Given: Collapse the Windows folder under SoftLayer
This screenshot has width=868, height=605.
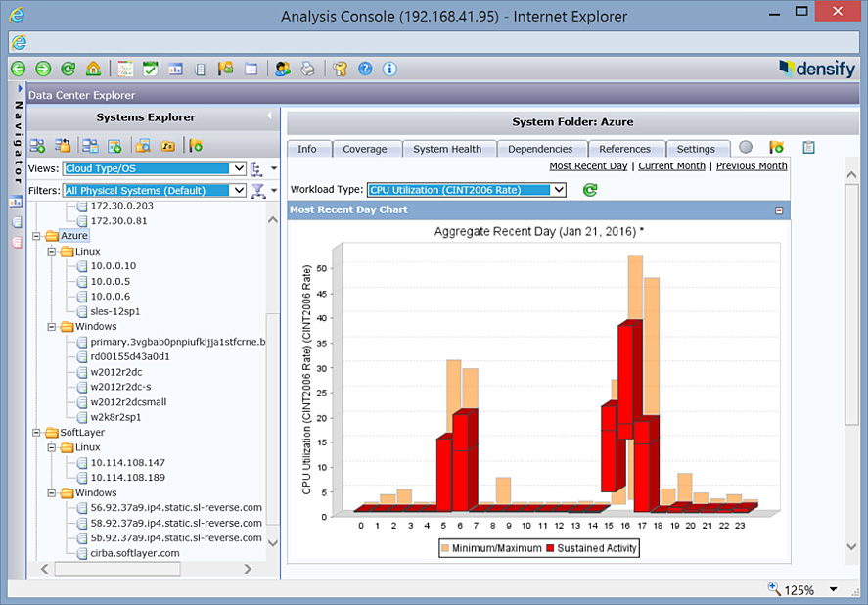Looking at the screenshot, I should (x=52, y=493).
